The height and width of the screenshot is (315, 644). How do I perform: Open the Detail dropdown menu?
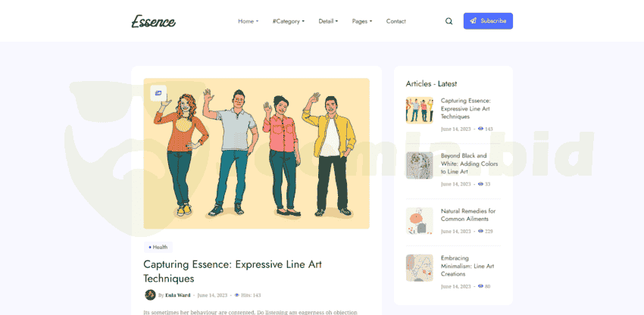point(328,21)
